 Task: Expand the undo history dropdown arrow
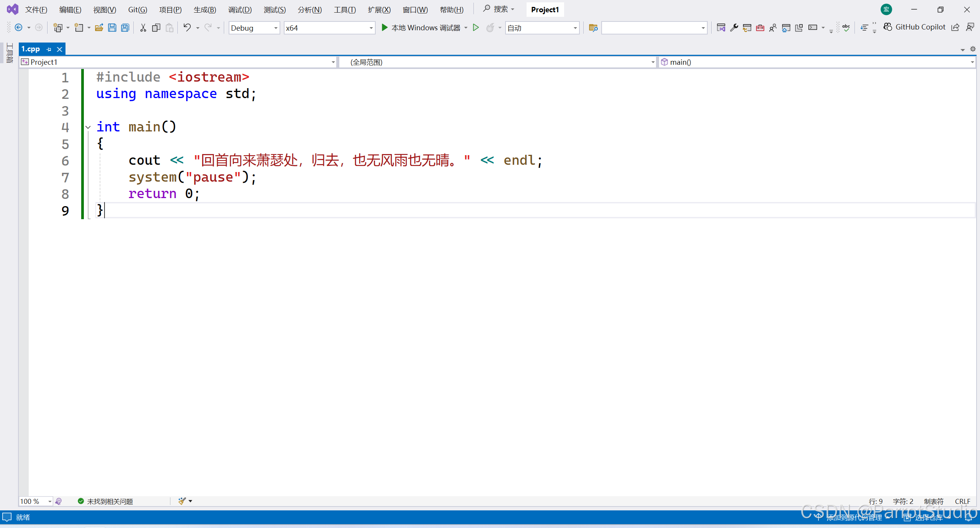coord(198,28)
